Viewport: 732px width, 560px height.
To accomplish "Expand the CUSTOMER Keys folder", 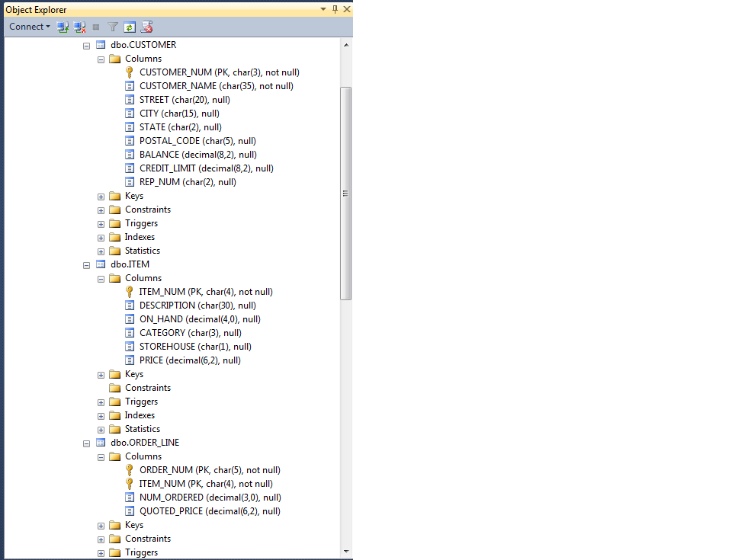I will pyautogui.click(x=101, y=197).
